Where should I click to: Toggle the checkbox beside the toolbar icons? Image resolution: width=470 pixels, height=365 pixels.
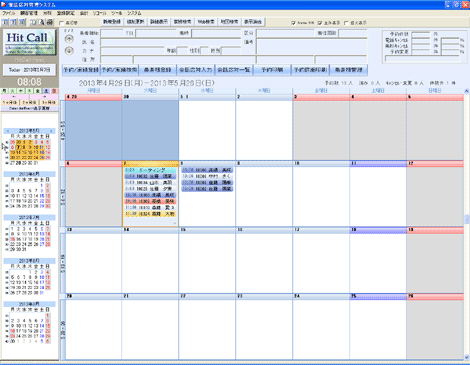tap(61, 23)
